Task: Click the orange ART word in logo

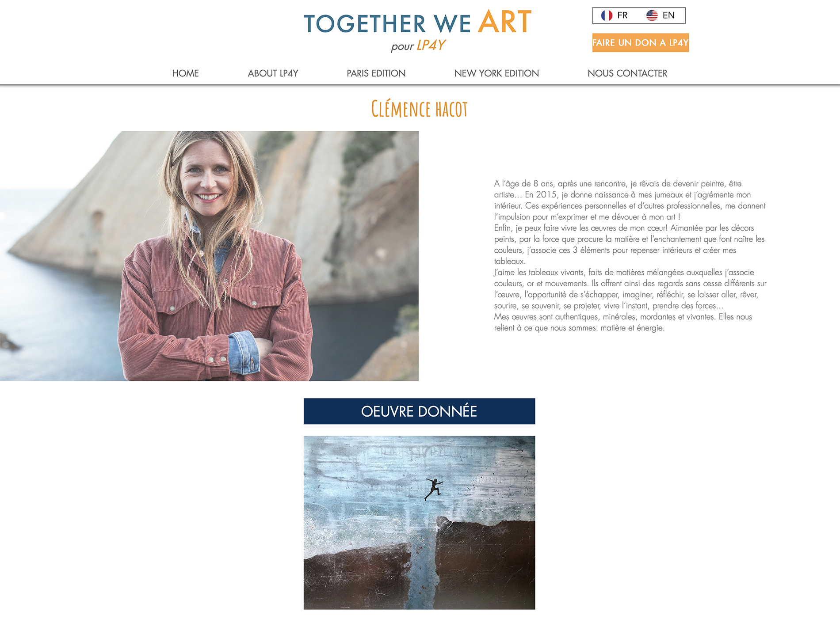Action: click(x=504, y=22)
